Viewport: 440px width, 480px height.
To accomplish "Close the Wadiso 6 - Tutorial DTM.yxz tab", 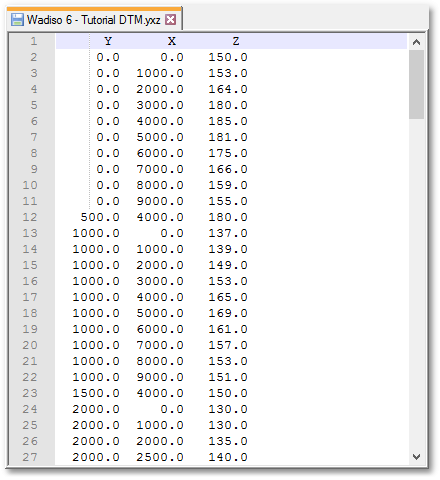I will [171, 20].
